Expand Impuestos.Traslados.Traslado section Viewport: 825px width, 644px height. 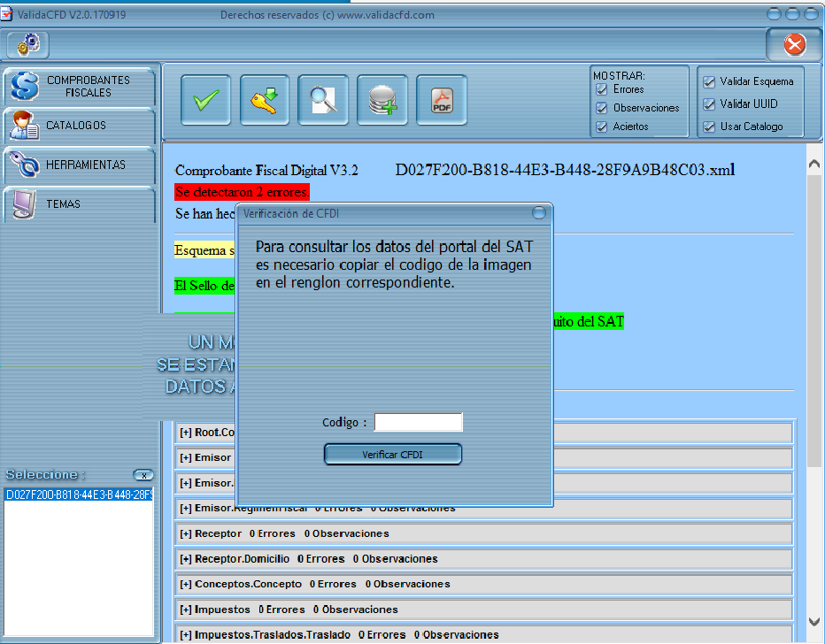tap(483, 634)
